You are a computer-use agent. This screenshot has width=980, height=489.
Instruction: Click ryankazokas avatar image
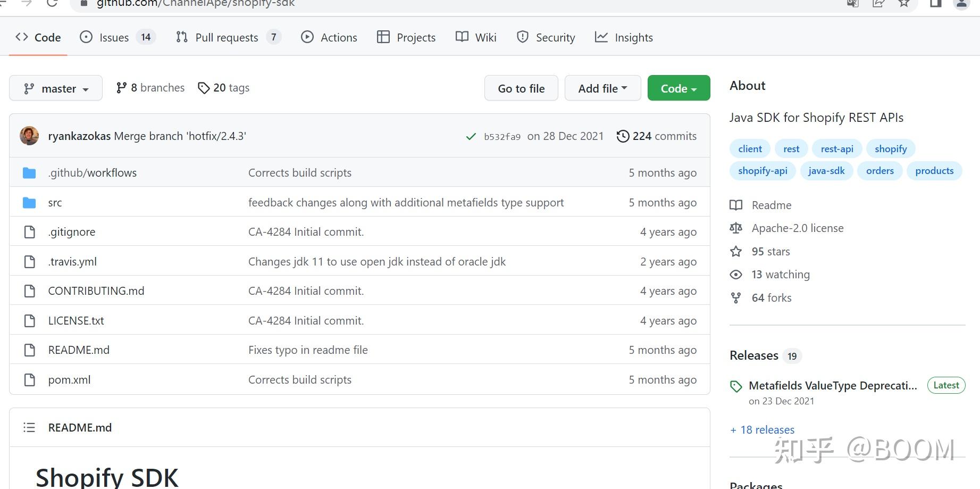click(29, 136)
